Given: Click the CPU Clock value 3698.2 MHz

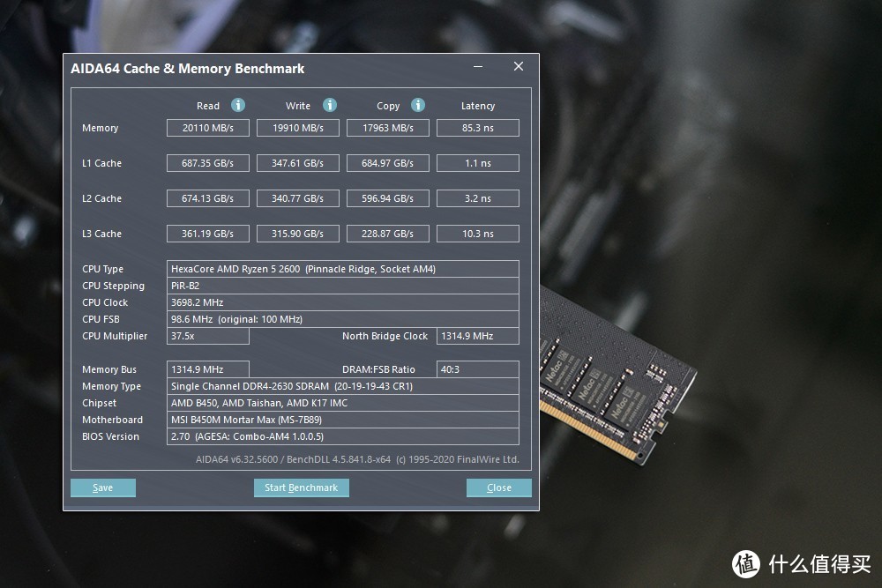Looking at the screenshot, I should (343, 302).
